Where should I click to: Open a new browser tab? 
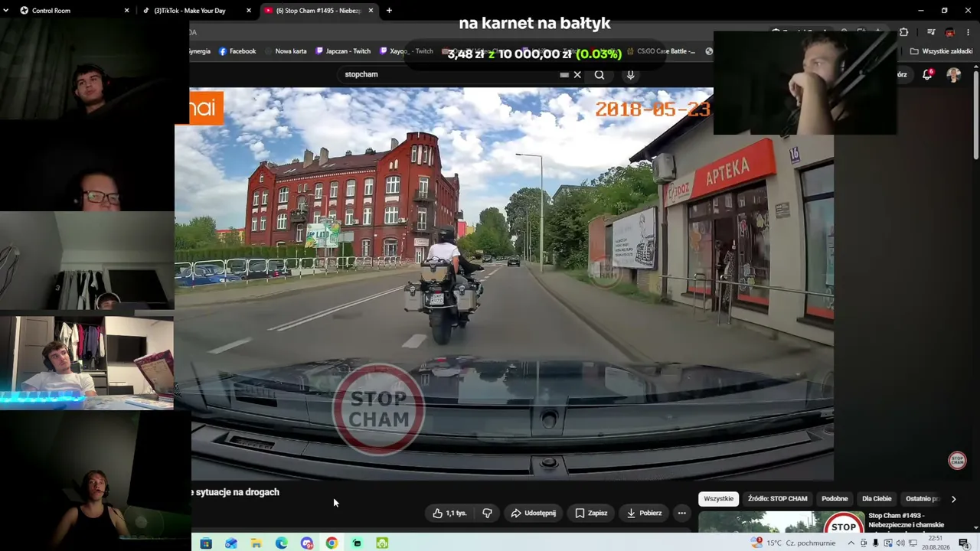point(389,11)
